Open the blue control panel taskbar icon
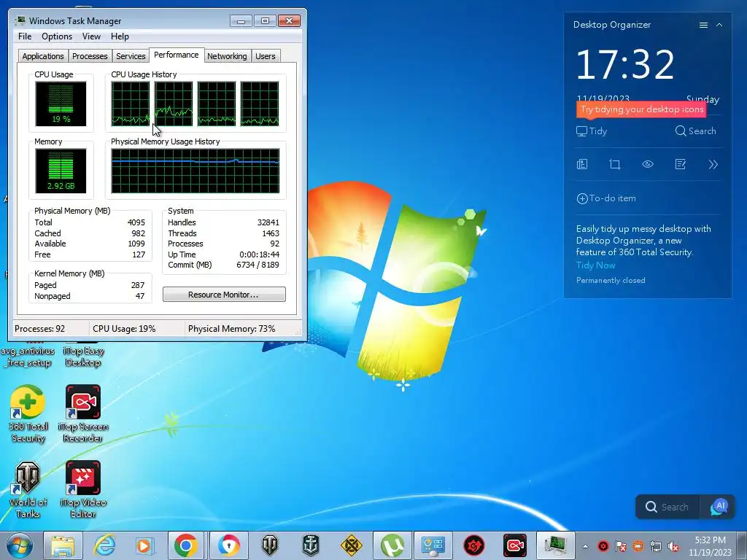 [433, 545]
